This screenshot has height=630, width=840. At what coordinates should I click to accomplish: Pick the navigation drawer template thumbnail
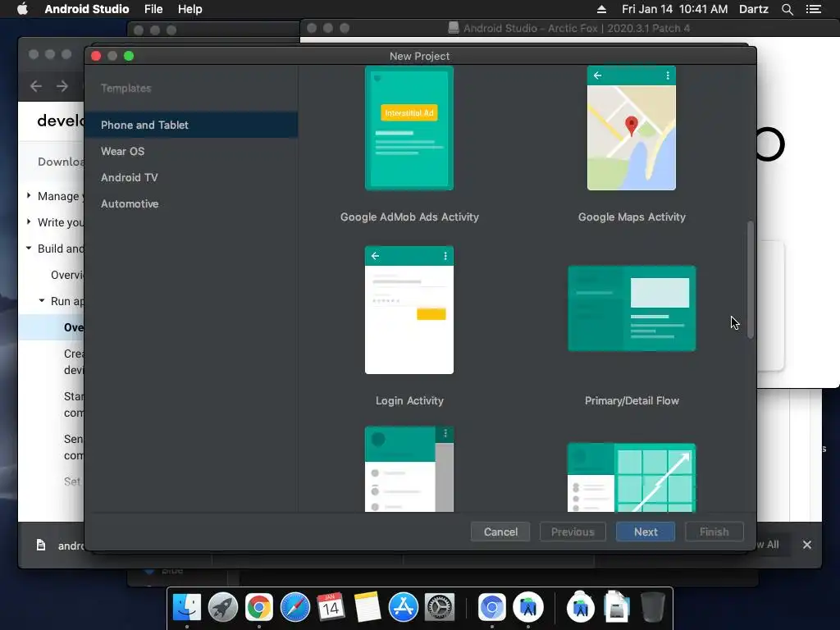(x=409, y=469)
